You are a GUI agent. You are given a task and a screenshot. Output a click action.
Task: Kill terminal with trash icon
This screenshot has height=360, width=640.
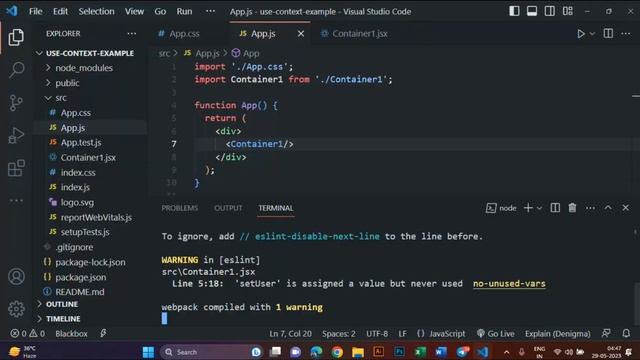pos(572,208)
